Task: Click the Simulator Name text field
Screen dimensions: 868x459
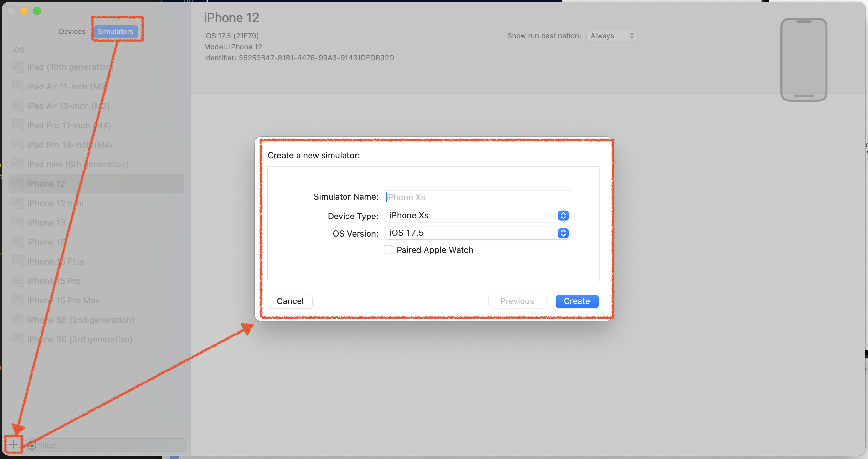Action: click(x=476, y=197)
